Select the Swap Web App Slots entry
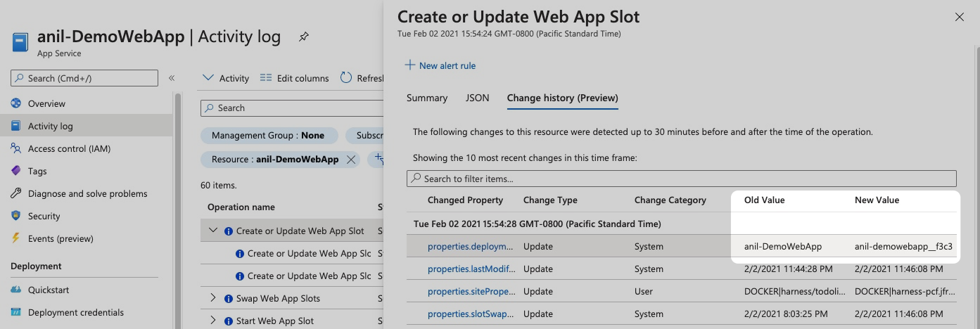 278,298
